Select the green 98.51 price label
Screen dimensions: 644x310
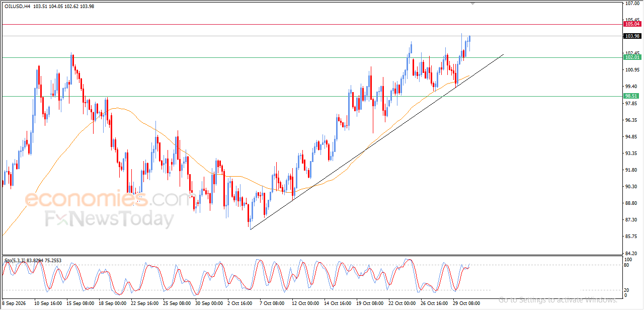[632, 96]
